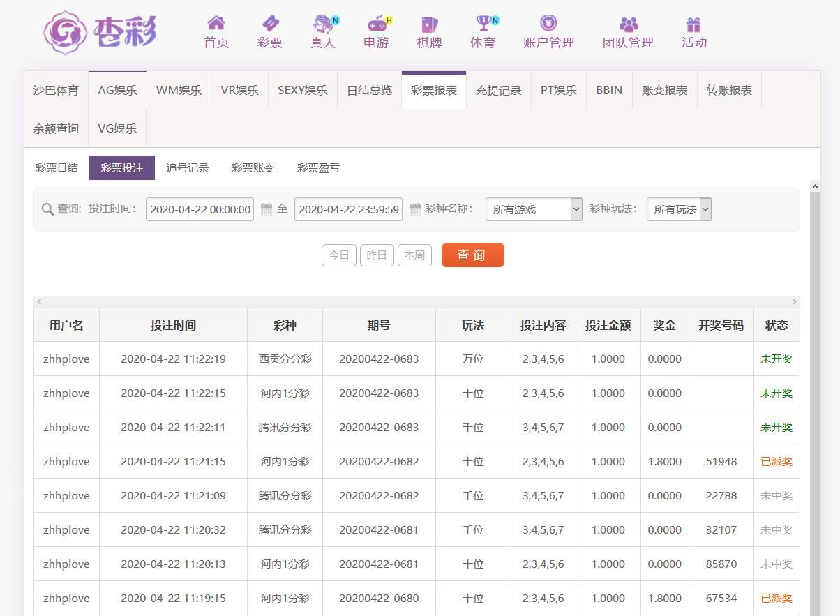Expand the 所有玩法 play type dropdown
The image size is (840, 616).
pos(679,209)
